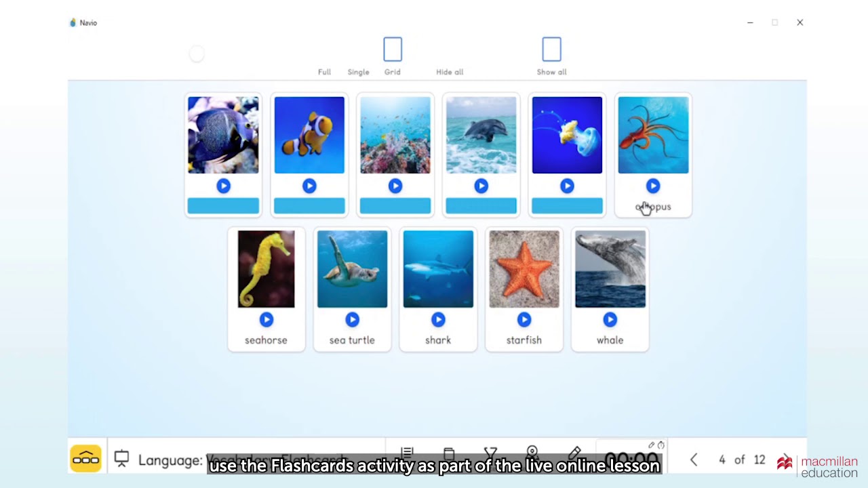
Task: Reveal the hidden label under the dolphin card
Action: click(x=481, y=205)
